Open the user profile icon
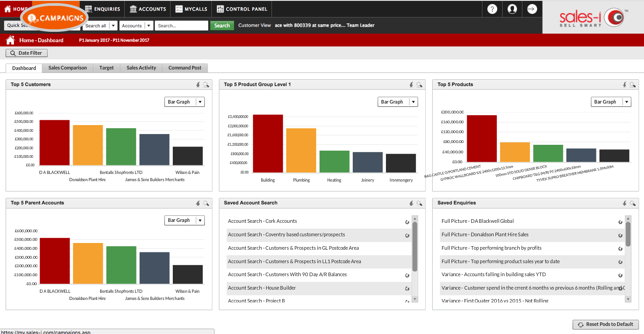644x334 pixels. 512,9
